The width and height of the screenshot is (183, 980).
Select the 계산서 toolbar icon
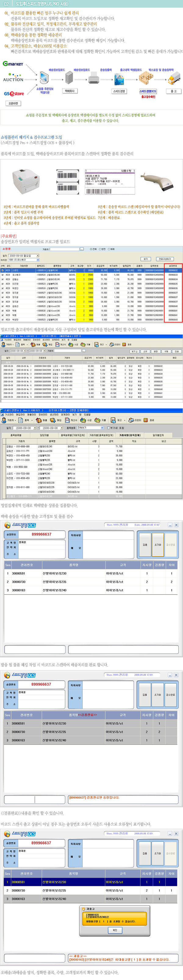click(61, 344)
